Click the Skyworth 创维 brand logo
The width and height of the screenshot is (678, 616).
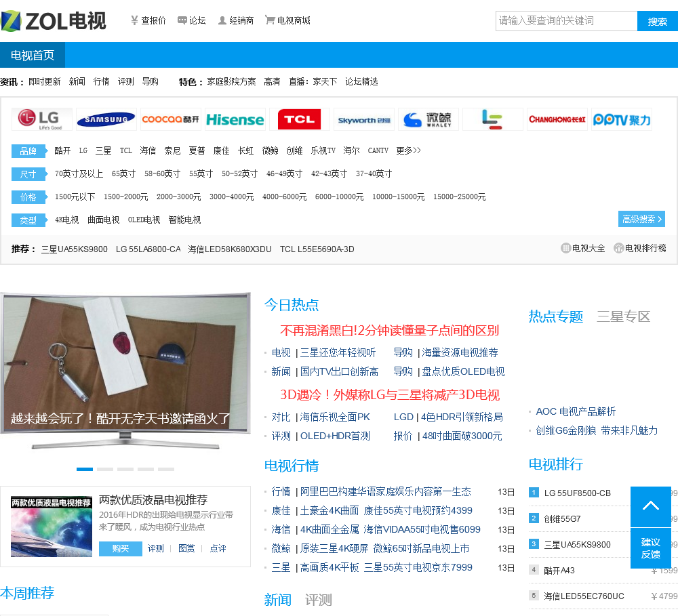pos(363,119)
